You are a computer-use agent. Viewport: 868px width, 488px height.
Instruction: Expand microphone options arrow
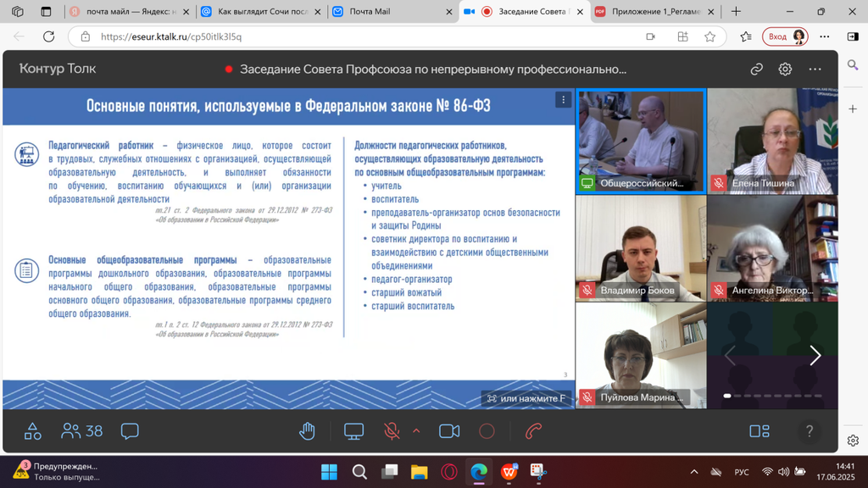[416, 430]
